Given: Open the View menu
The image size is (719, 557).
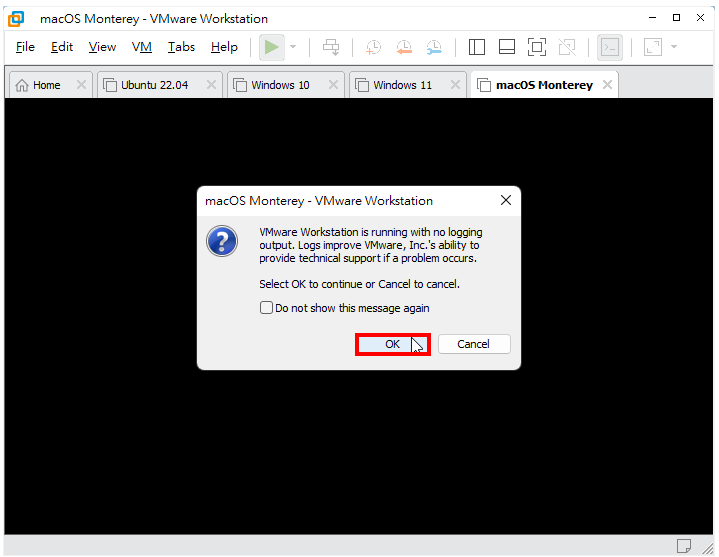Looking at the screenshot, I should pyautogui.click(x=102, y=47).
